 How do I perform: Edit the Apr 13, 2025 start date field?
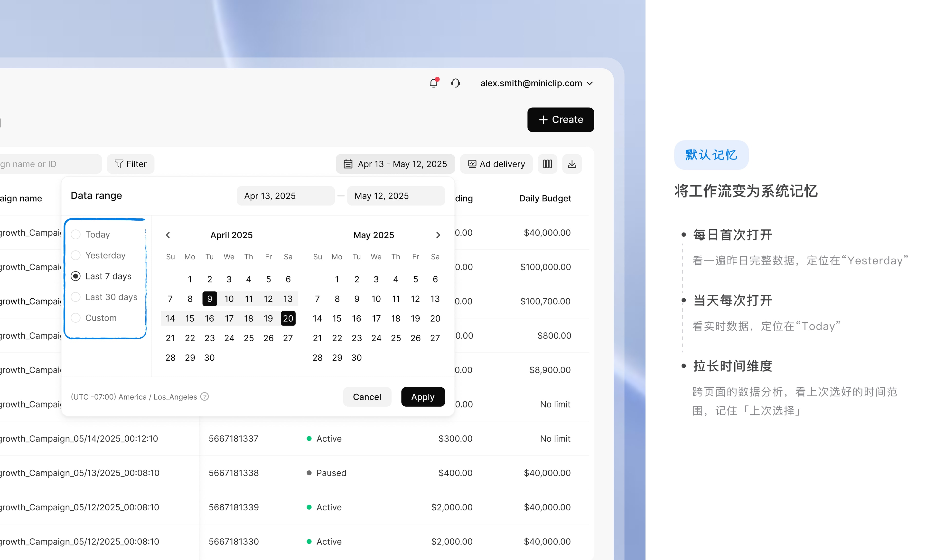tap(286, 196)
